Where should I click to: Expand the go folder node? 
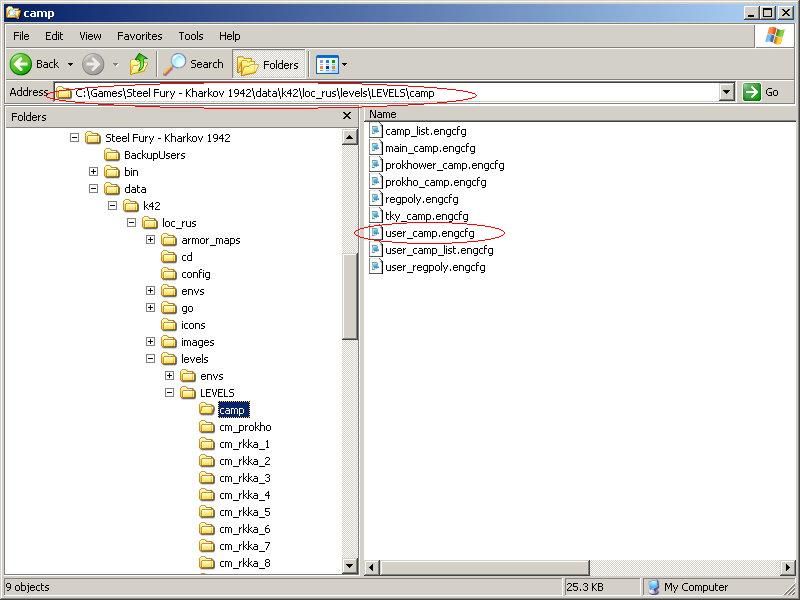tap(151, 308)
